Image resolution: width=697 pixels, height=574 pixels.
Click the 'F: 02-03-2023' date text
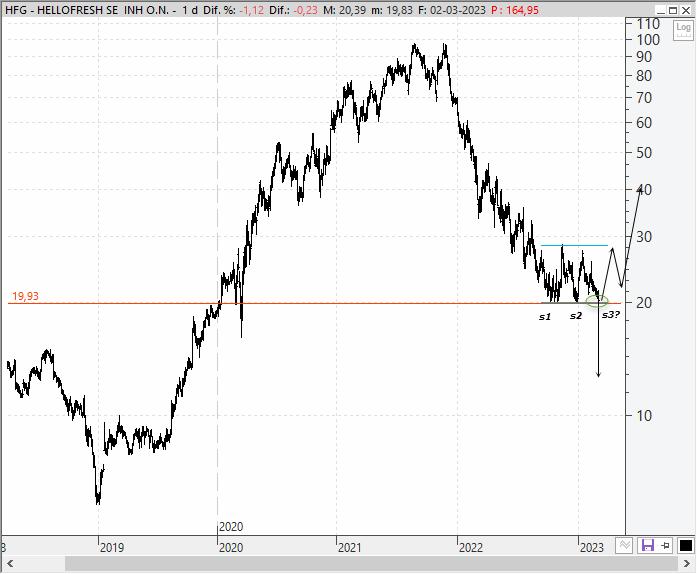click(452, 10)
